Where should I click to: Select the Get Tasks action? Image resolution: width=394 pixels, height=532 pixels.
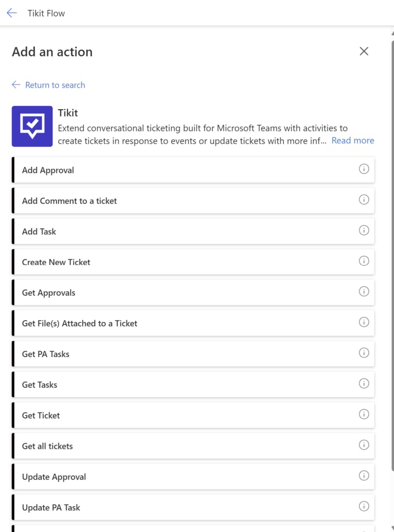pos(40,384)
